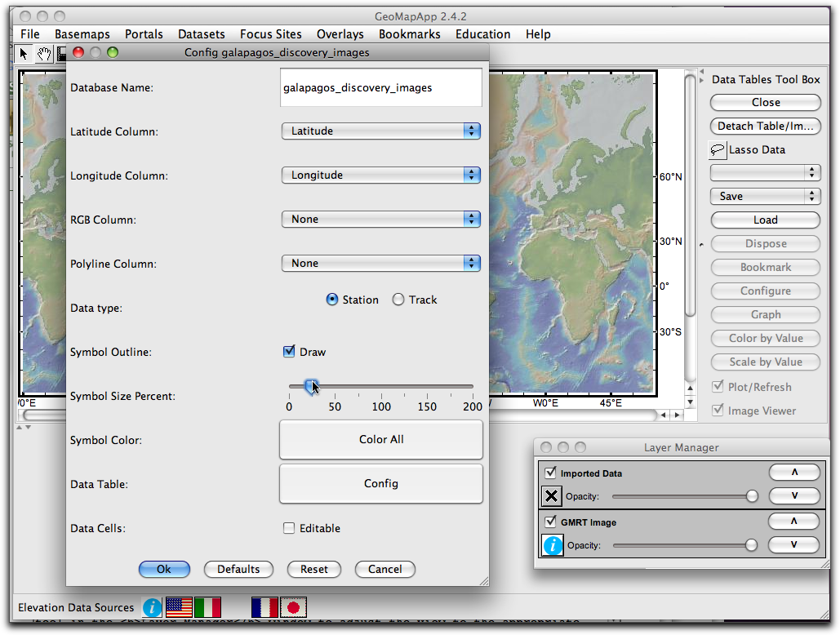Viewport: 840px width, 635px height.
Task: Click the Lasso Data icon
Action: point(718,149)
